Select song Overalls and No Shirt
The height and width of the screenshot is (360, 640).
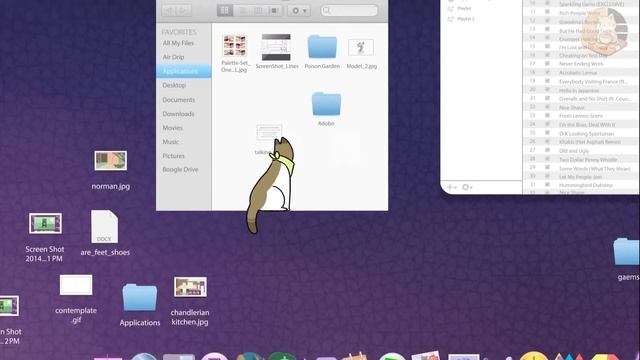pyautogui.click(x=595, y=99)
